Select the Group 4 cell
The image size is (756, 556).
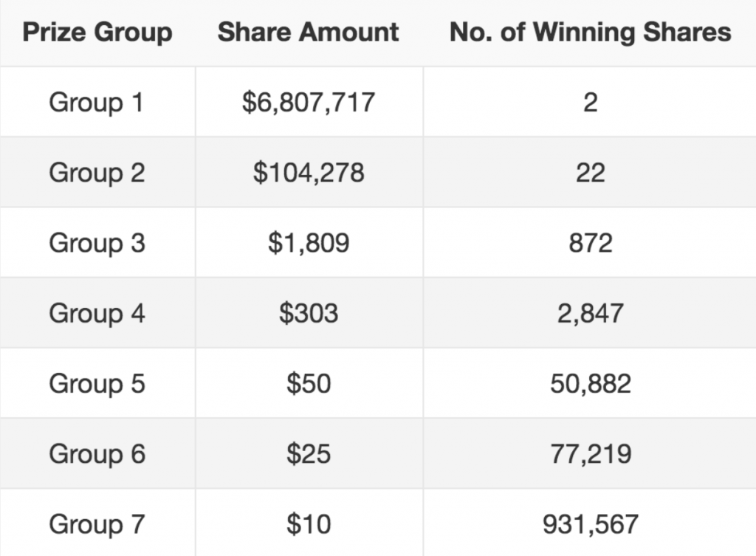[97, 313]
